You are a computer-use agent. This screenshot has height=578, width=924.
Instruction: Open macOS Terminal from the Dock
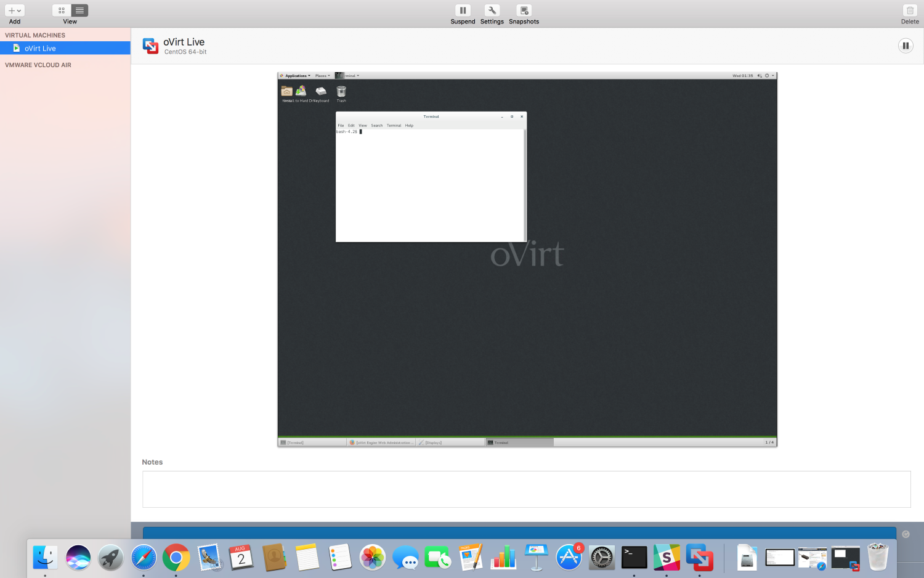click(x=634, y=558)
